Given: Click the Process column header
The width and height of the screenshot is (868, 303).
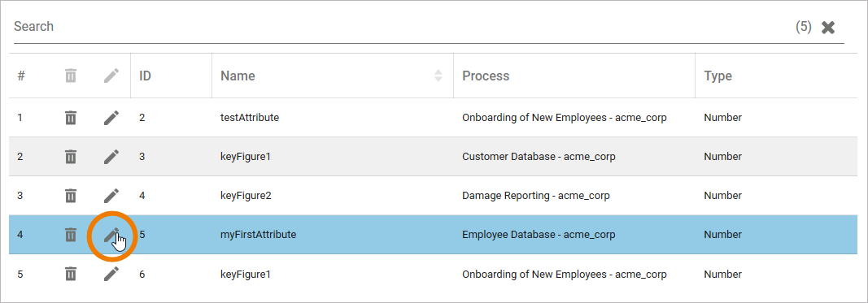Looking at the screenshot, I should coord(486,76).
